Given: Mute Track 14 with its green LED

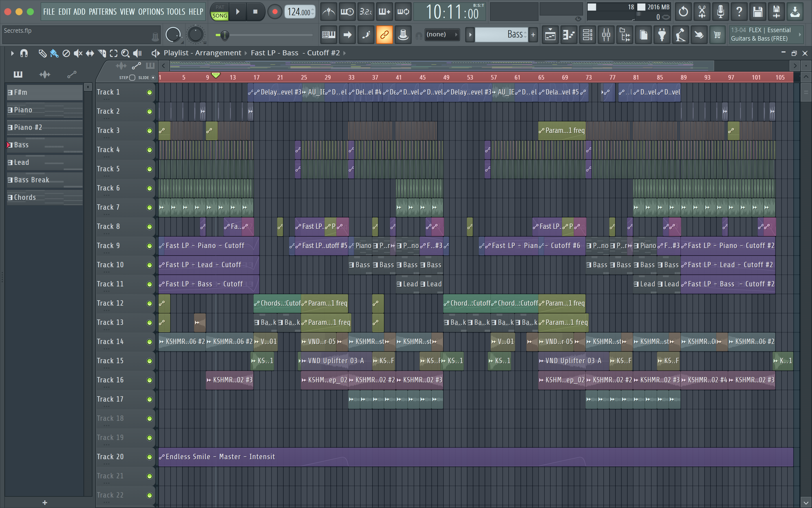Looking at the screenshot, I should point(150,342).
